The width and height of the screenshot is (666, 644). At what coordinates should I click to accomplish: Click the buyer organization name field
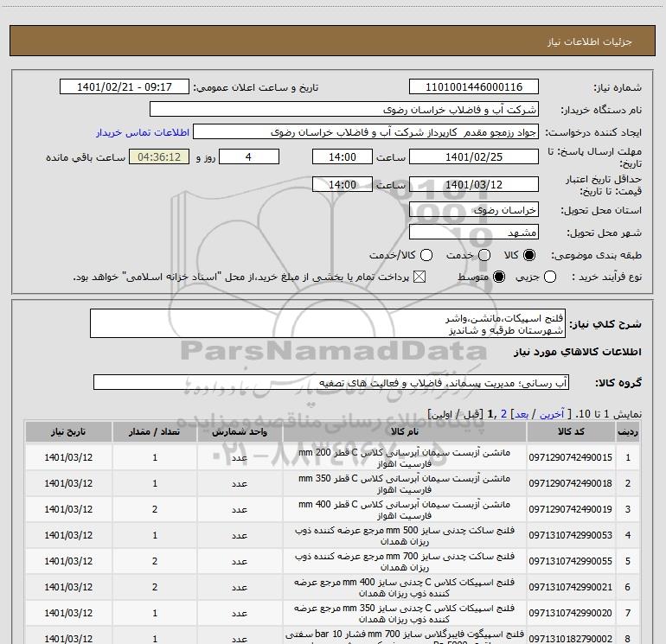click(344, 109)
